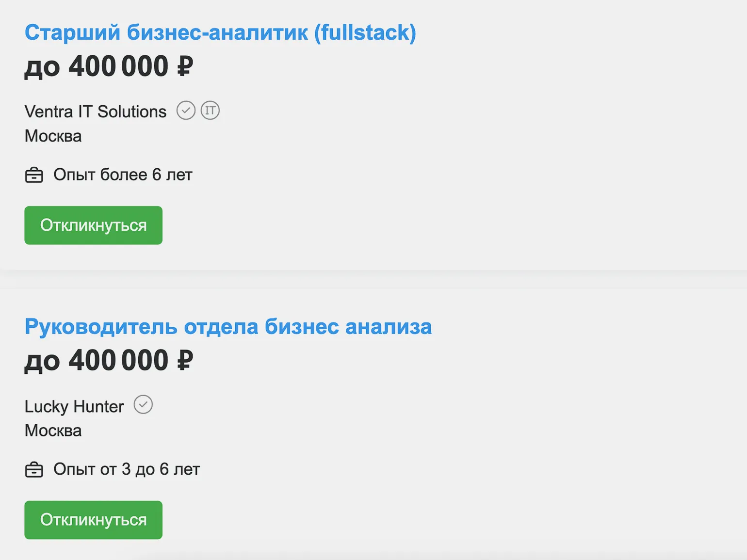Viewport: 747px width, 560px height.
Task: Click the 400 000 amount in the Ventra vacancy
Action: pos(118,66)
